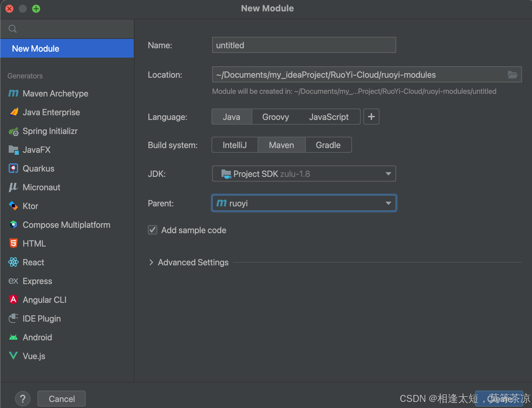The height and width of the screenshot is (408, 532).
Task: Select IDE Plugin generator
Action: point(67,319)
